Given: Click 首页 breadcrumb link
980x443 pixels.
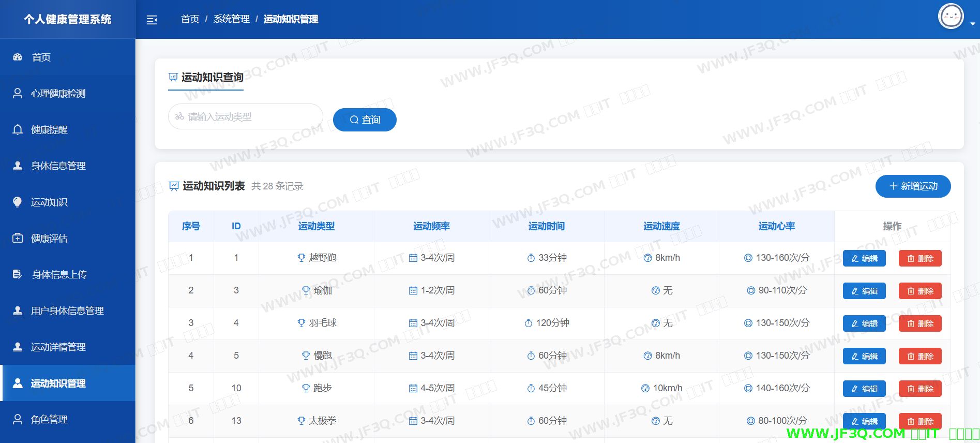Looking at the screenshot, I should [x=190, y=19].
